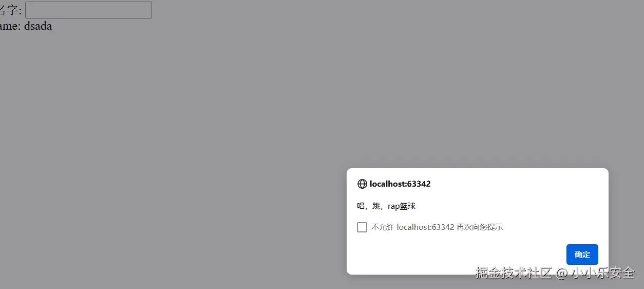
Task: Click the @ symbol in the watermark
Action: (561, 273)
